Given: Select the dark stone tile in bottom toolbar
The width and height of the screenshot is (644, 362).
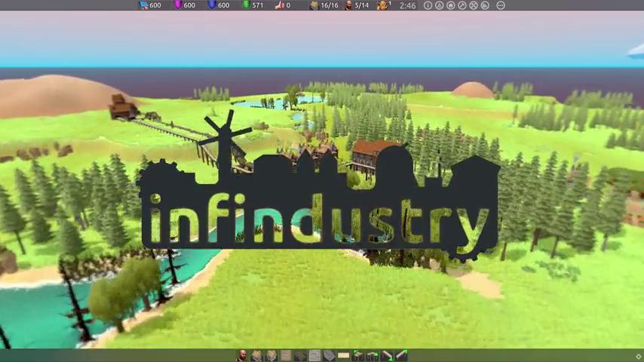Looking at the screenshot, I should pyautogui.click(x=300, y=355).
